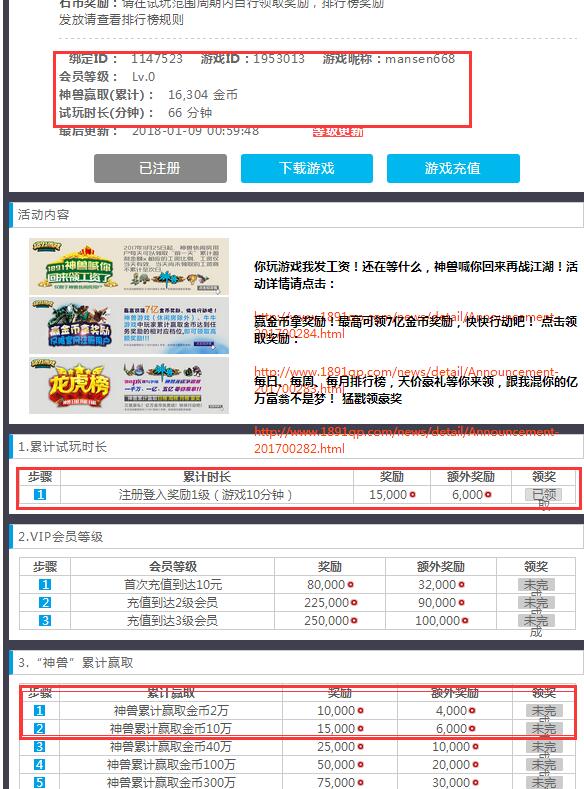Click 未完成 button for 充值到达3级会员
This screenshot has height=789, width=584.
[x=536, y=620]
